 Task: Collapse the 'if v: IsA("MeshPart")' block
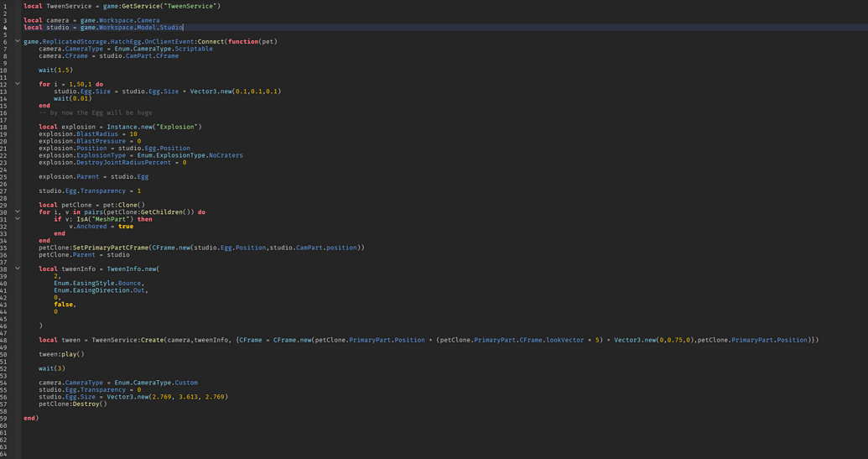(x=17, y=219)
